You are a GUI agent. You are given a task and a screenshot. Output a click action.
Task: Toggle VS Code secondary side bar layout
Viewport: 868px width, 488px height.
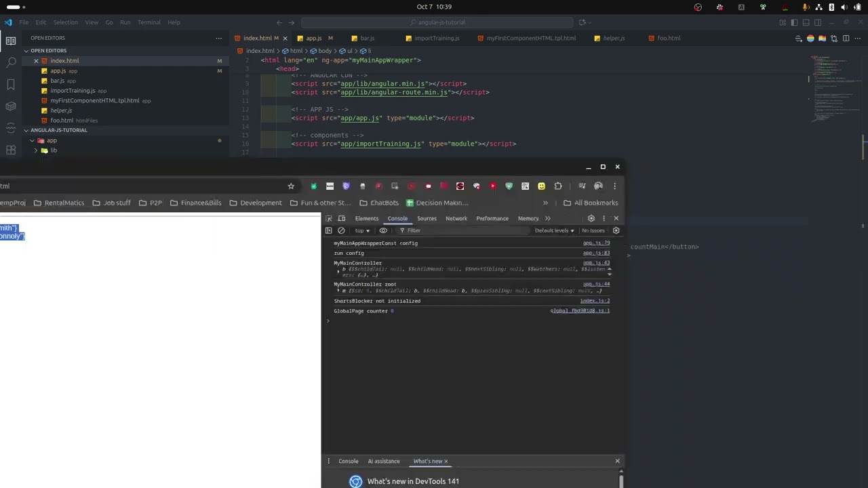click(818, 22)
